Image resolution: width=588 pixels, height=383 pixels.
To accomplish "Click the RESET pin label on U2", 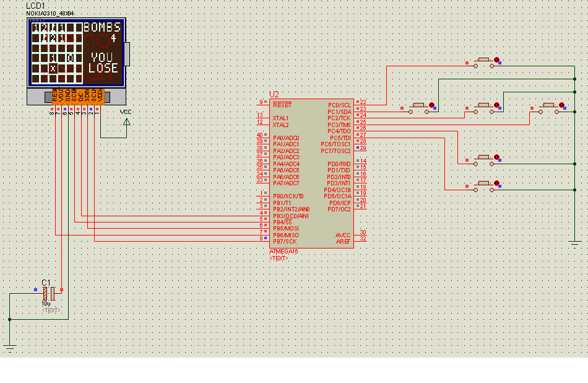I will click(x=282, y=105).
